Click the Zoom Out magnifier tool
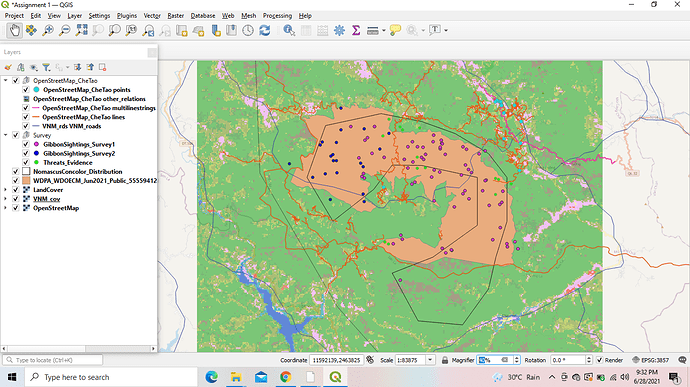 (x=64, y=30)
